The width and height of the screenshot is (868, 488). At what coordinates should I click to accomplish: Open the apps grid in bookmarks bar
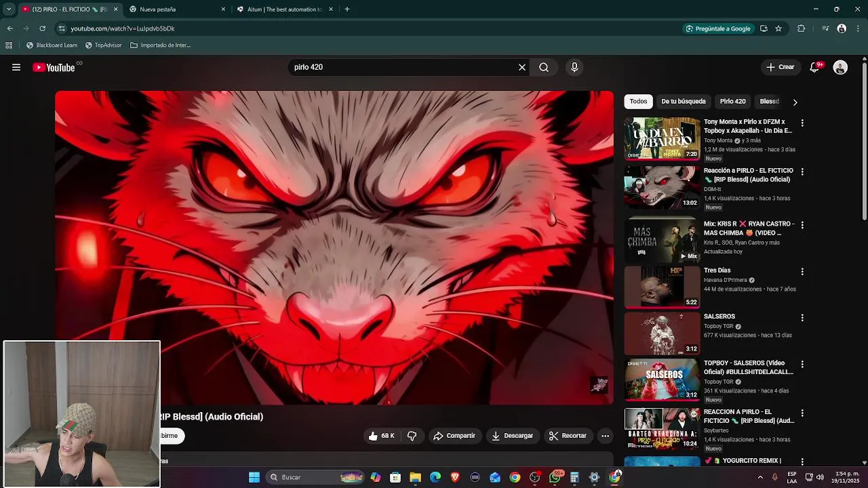coord(9,45)
